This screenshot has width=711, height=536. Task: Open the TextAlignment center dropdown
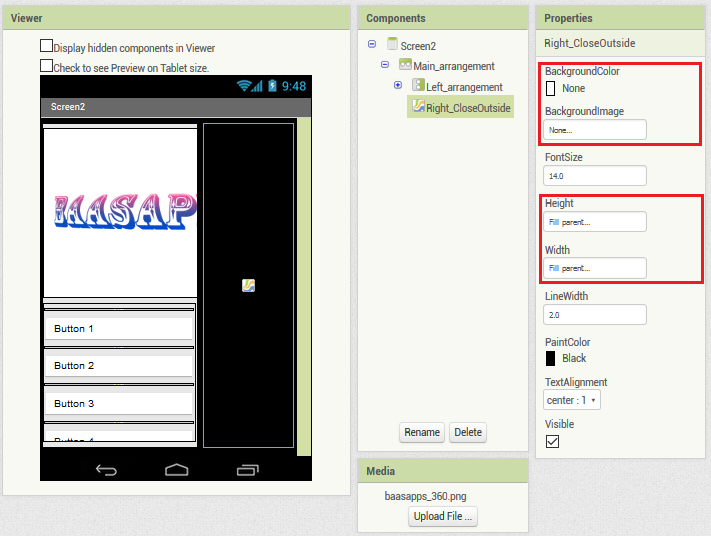572,400
